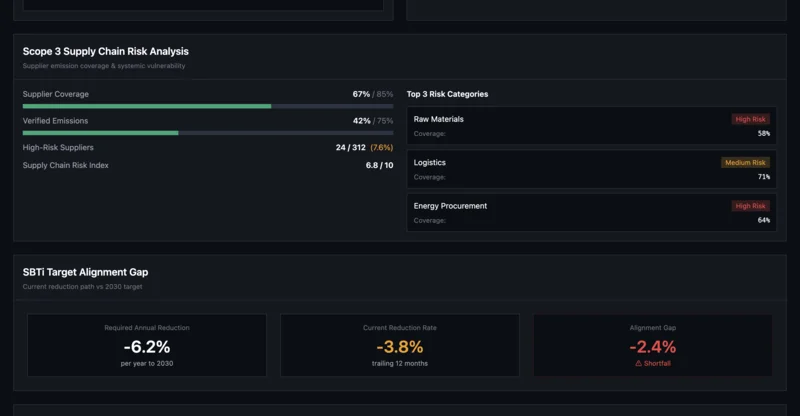Click the Verified Emissions progress bar

pyautogui.click(x=208, y=133)
